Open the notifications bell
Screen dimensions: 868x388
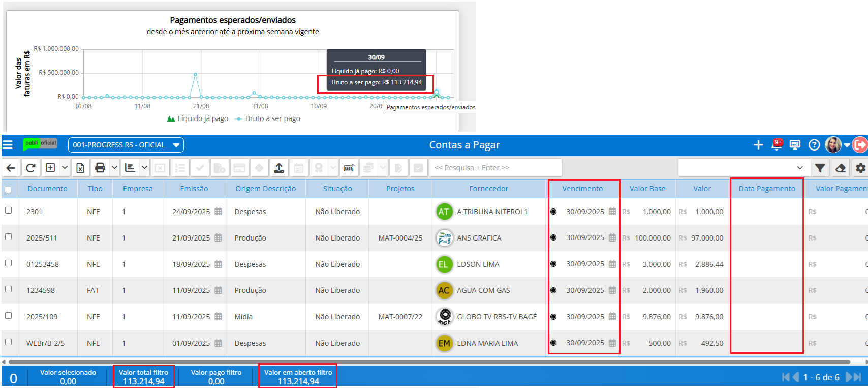[x=777, y=145]
